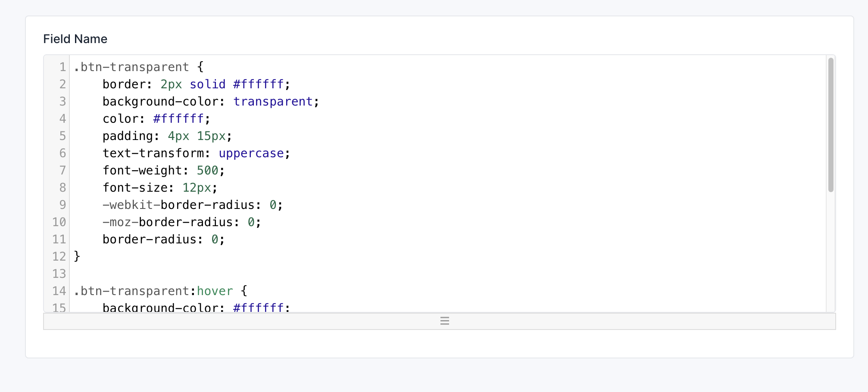Click the closing brace on line 12
Screen dimensions: 868x392
pos(77,256)
